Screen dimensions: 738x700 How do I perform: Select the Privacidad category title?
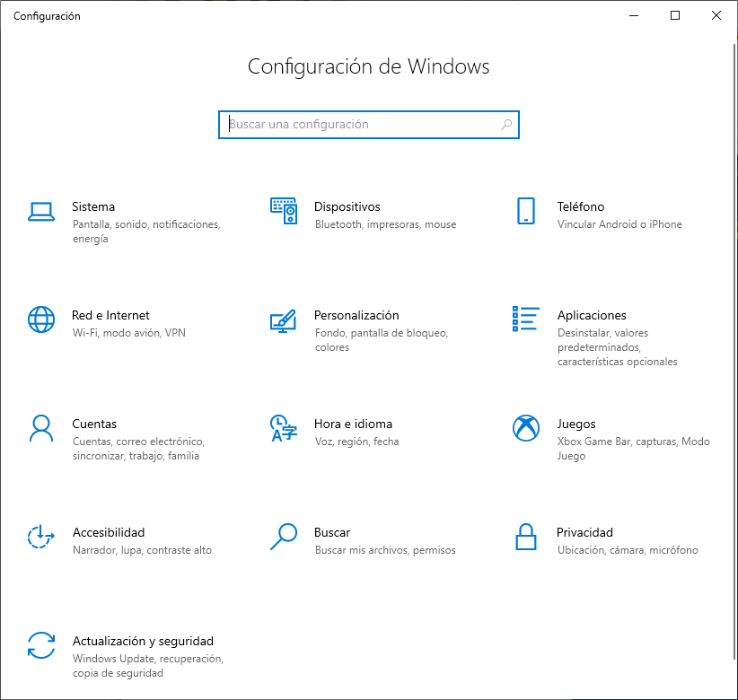[x=584, y=533]
